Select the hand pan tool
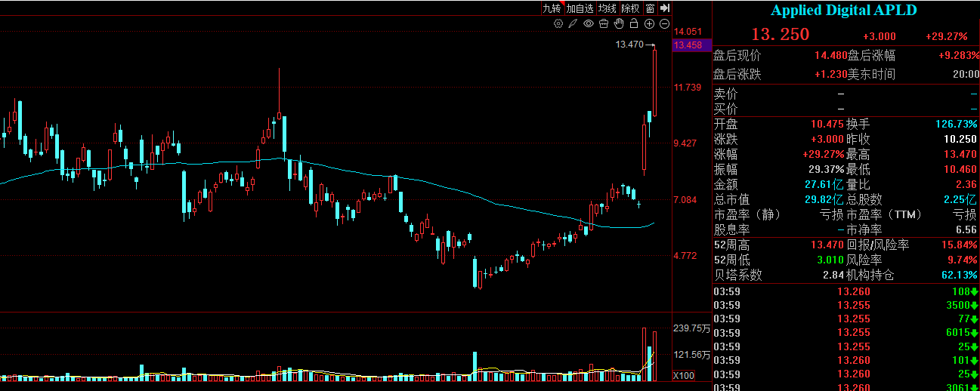 pos(619,23)
